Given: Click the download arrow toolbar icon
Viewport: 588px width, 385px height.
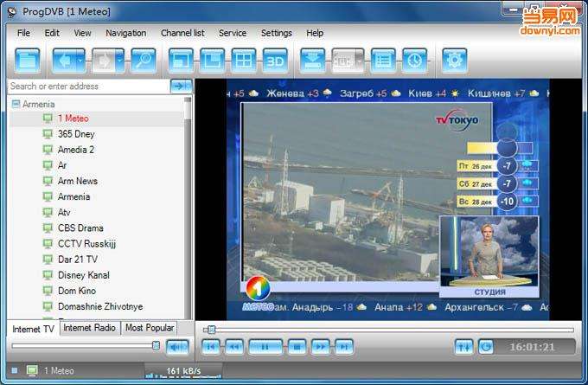Looking at the screenshot, I should 313,61.
